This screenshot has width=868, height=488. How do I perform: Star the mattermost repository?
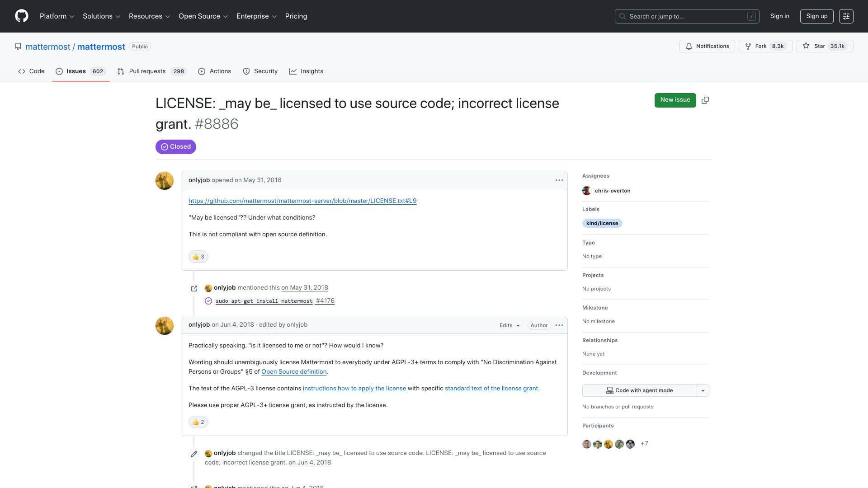(825, 46)
